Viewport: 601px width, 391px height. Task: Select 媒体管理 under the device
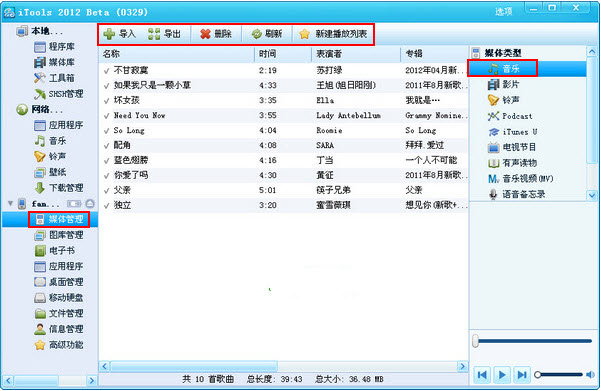point(59,219)
